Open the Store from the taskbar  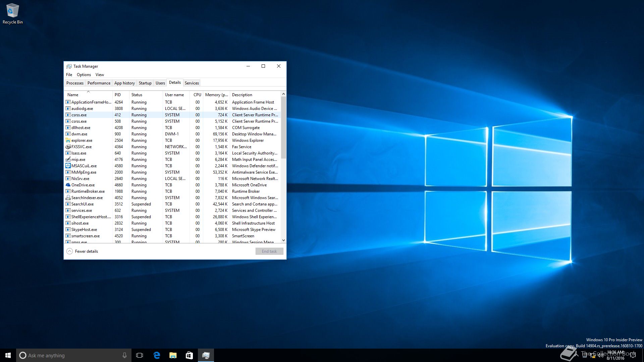(189, 355)
